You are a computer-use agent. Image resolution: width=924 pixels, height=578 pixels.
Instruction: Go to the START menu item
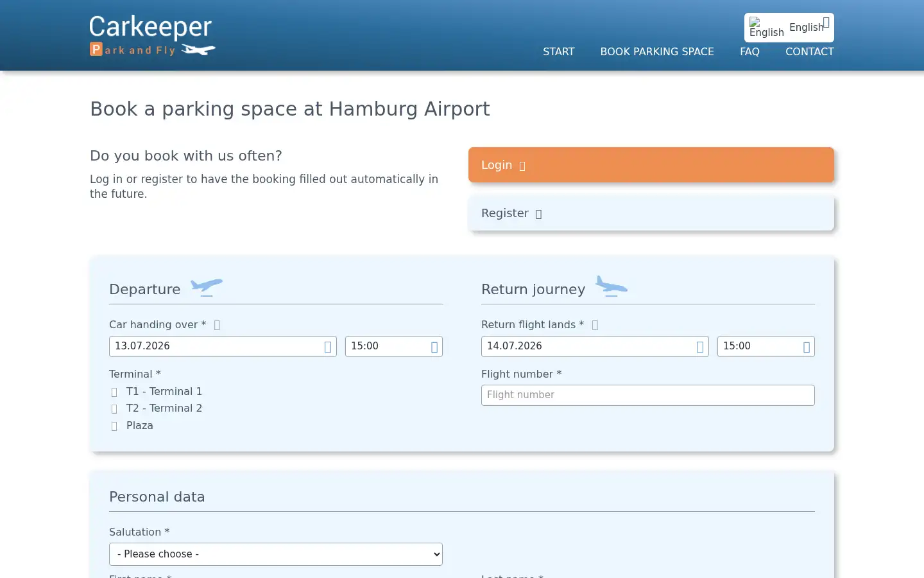558,52
